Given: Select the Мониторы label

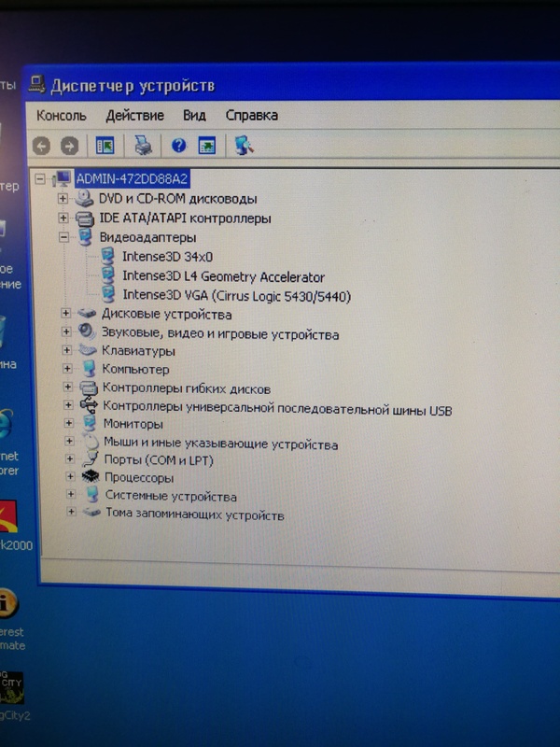Looking at the screenshot, I should tap(133, 424).
